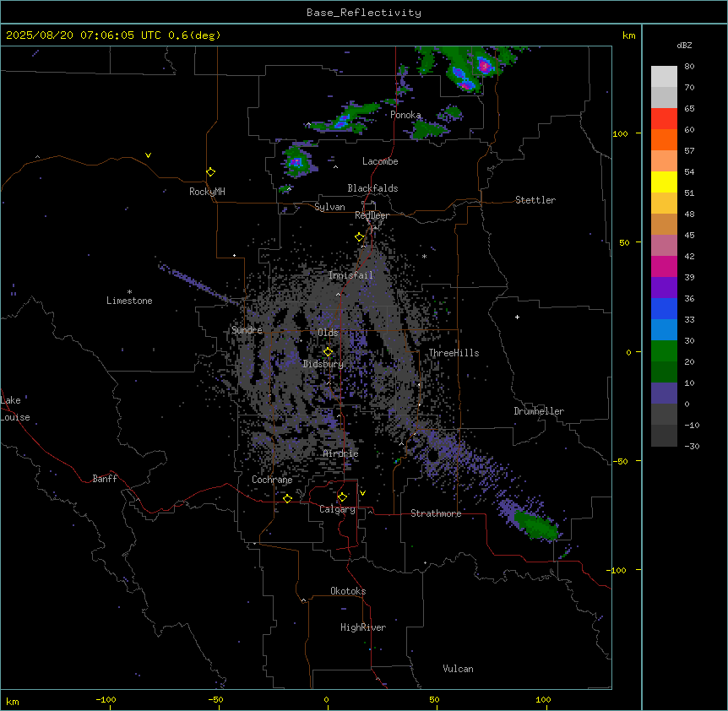Click the Drumheller label
The image size is (728, 711).
pos(539,411)
